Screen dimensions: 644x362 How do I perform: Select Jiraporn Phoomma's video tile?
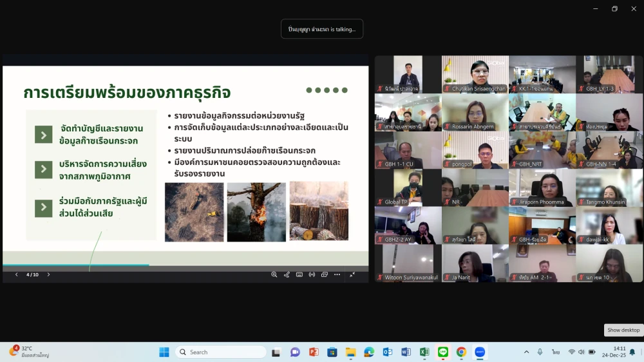[542, 188]
